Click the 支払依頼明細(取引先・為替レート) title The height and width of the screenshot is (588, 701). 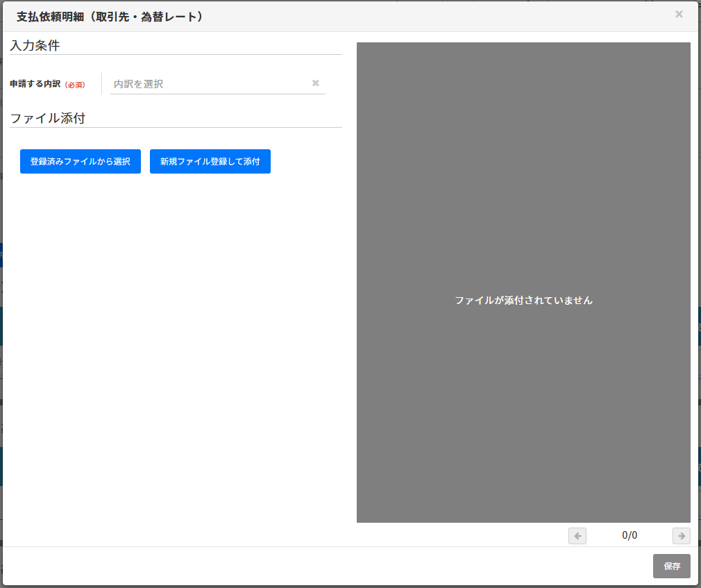(x=110, y=16)
